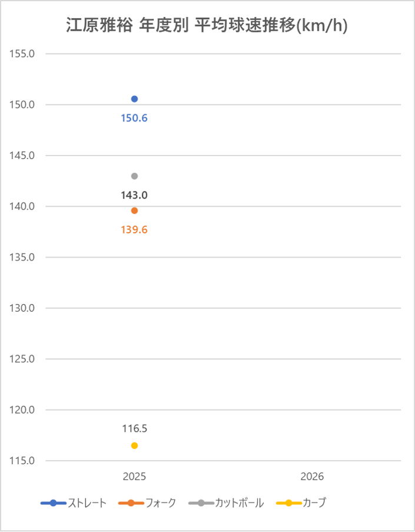Select the 2026 horizontal axis label
Image resolution: width=415 pixels, height=532 pixels.
(312, 477)
